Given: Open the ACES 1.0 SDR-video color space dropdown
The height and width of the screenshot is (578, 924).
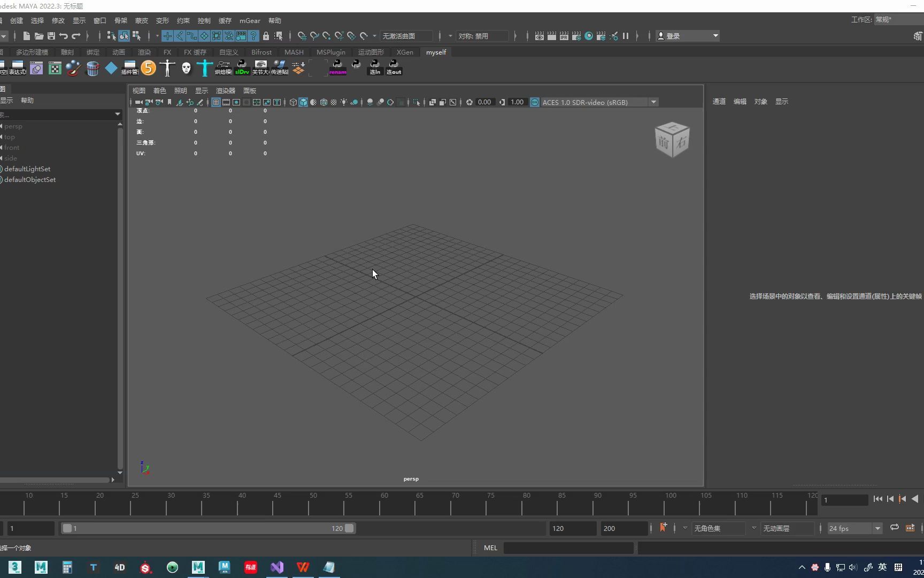Looking at the screenshot, I should (x=653, y=102).
